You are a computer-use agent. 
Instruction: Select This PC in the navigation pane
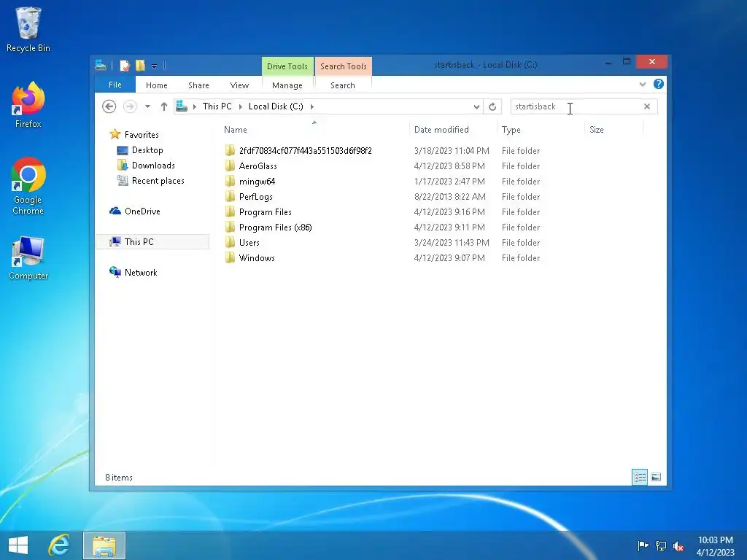(152, 241)
